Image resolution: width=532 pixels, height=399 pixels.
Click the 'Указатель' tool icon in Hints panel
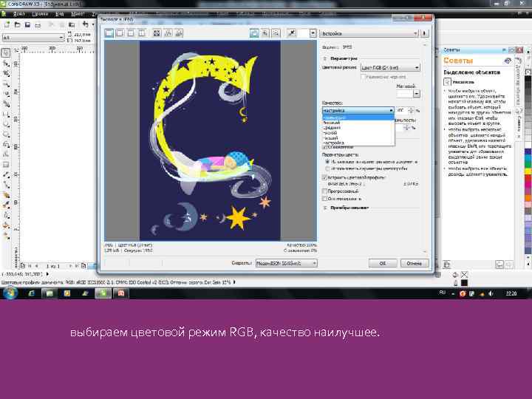click(447, 82)
